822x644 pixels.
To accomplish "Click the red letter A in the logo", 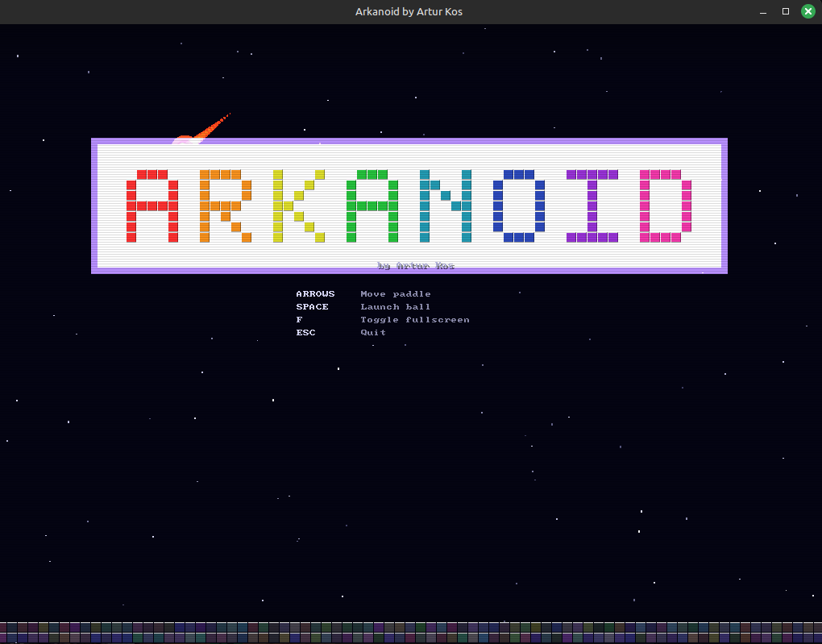I will click(150, 204).
